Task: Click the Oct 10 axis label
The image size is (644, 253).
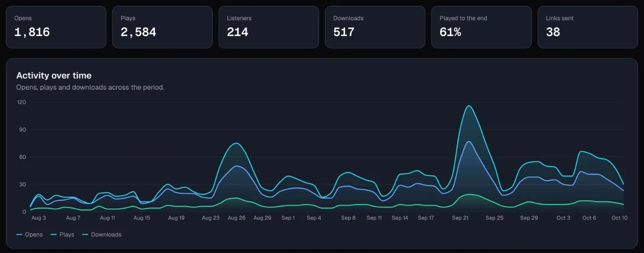Action: pos(619,218)
